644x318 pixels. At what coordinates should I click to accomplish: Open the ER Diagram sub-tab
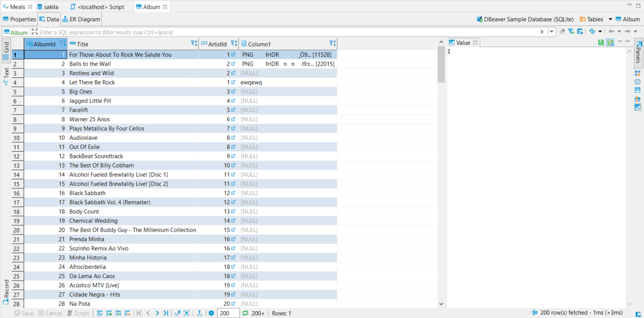pyautogui.click(x=81, y=19)
